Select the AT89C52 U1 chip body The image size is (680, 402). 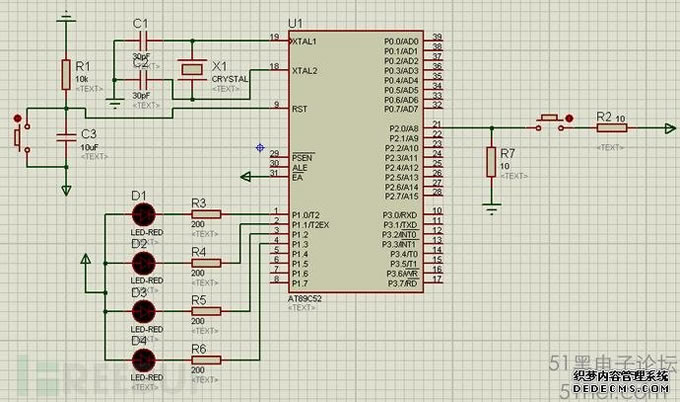355,160
